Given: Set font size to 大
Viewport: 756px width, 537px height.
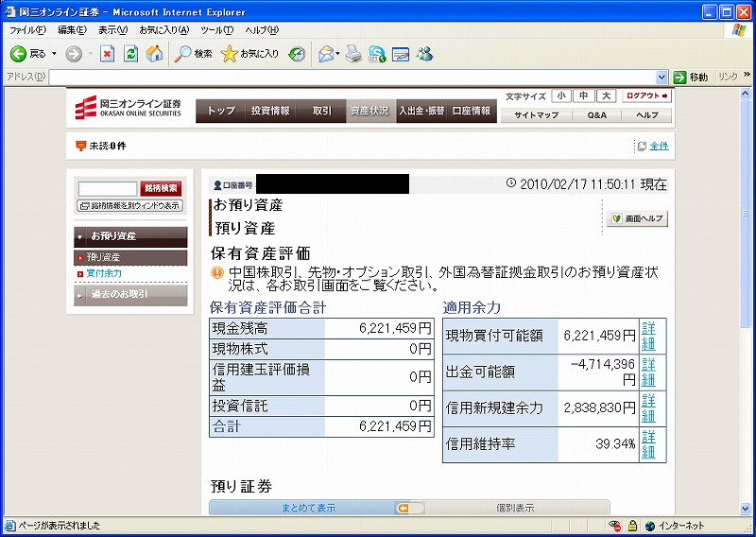Looking at the screenshot, I should [x=607, y=95].
